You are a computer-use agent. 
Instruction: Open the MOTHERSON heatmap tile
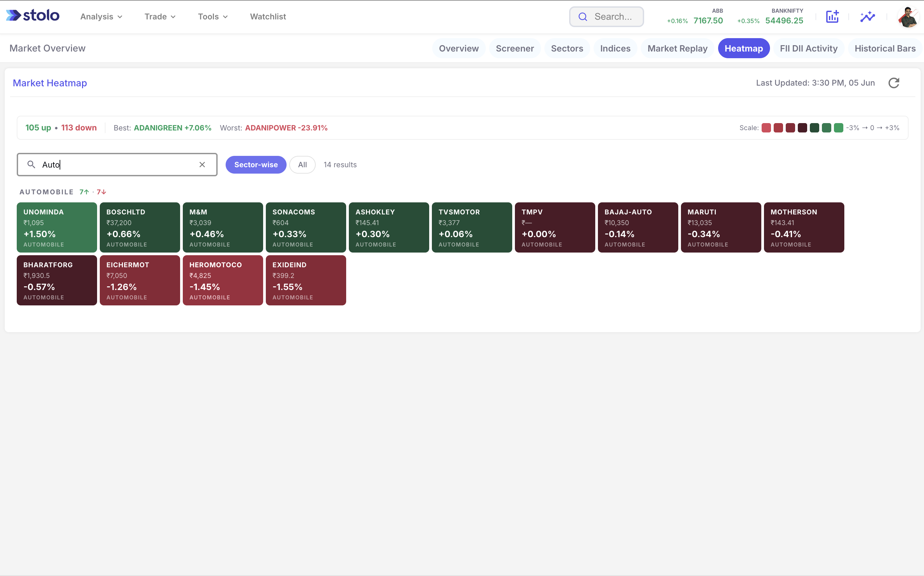pyautogui.click(x=804, y=227)
